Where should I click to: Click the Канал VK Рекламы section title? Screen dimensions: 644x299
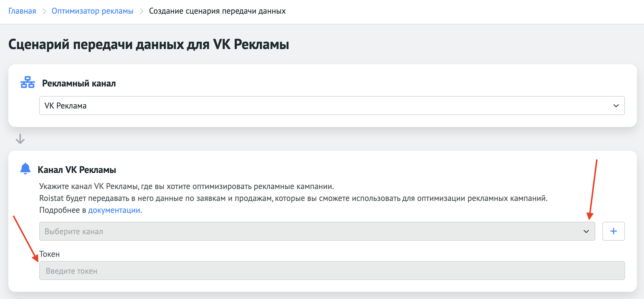(77, 170)
